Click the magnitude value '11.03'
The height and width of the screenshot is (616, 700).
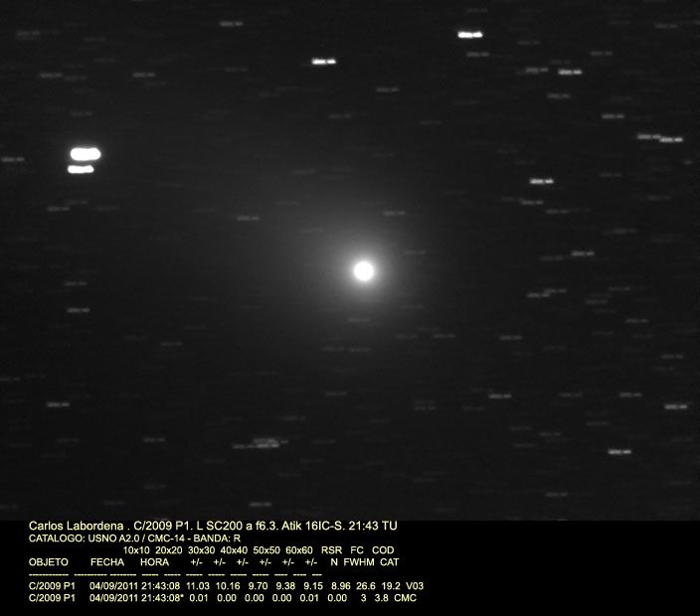click(x=198, y=585)
